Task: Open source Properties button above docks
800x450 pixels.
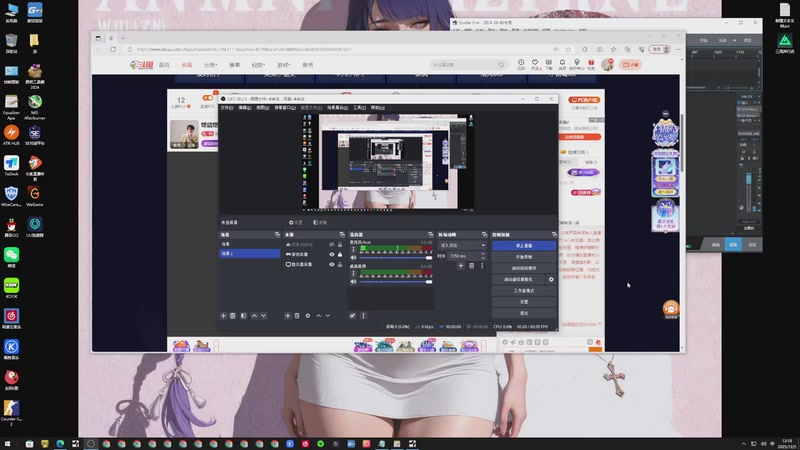Action: [x=295, y=222]
